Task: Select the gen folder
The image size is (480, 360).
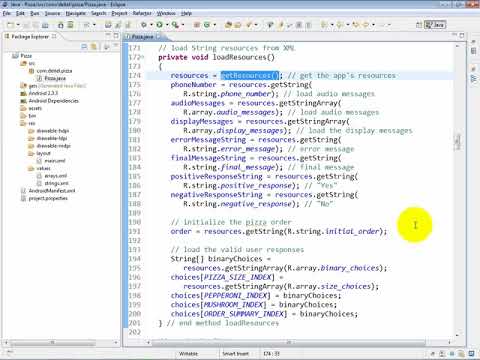Action: coord(32,86)
